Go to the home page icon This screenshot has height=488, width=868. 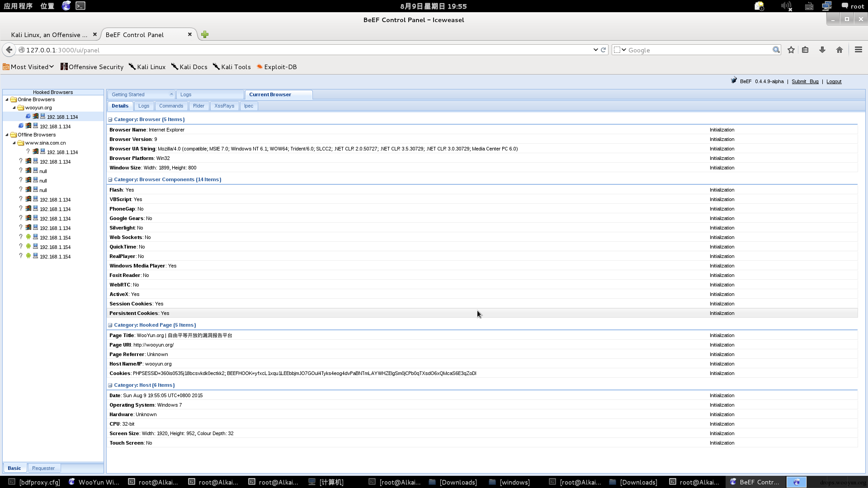[x=840, y=50]
